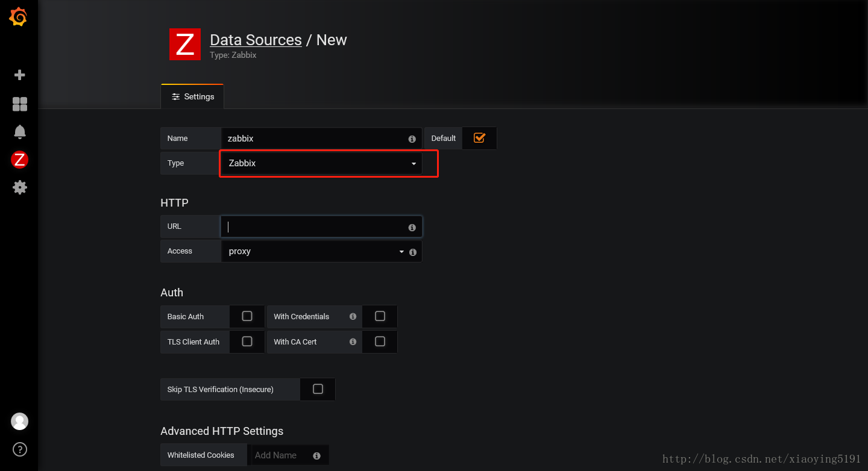Open the Alerting bell icon
The height and width of the screenshot is (471, 868).
coord(20,132)
